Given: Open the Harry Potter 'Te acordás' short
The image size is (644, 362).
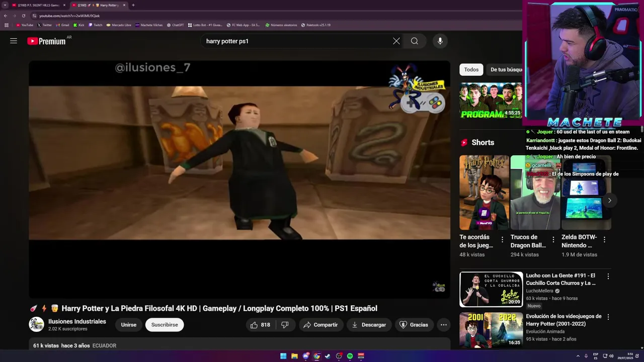Looking at the screenshot, I should point(484,193).
